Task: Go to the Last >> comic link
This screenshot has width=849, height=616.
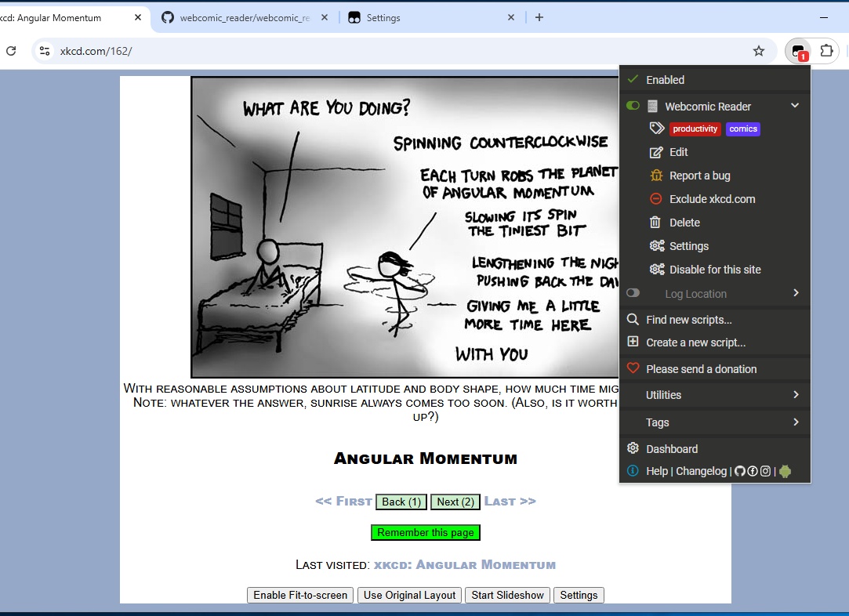Action: 510,502
